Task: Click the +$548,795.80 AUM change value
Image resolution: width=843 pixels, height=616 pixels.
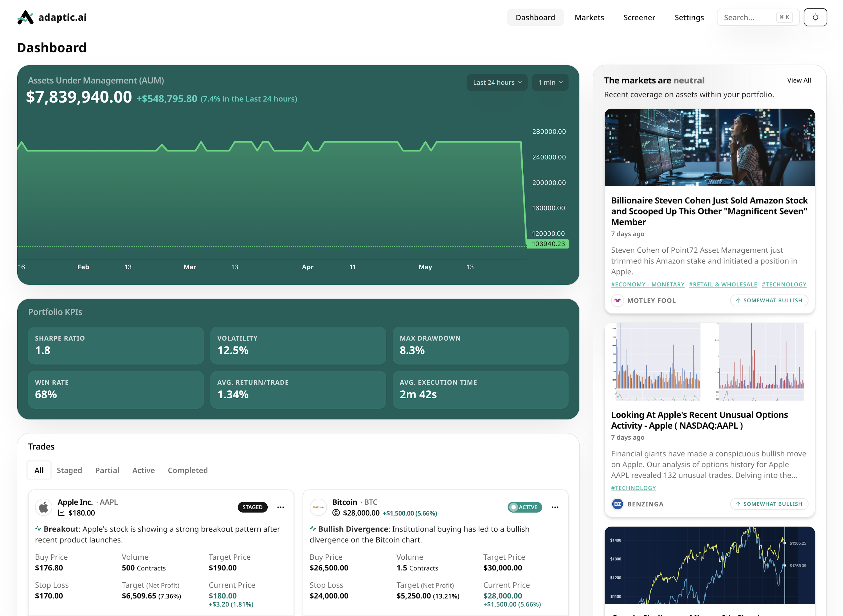Action: (x=167, y=99)
